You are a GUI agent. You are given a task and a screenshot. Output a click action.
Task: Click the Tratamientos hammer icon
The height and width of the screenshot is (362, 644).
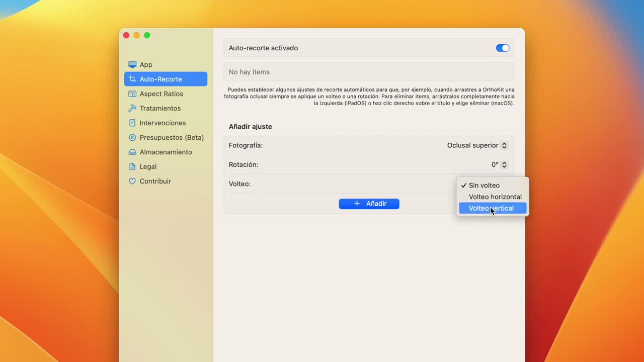click(132, 108)
